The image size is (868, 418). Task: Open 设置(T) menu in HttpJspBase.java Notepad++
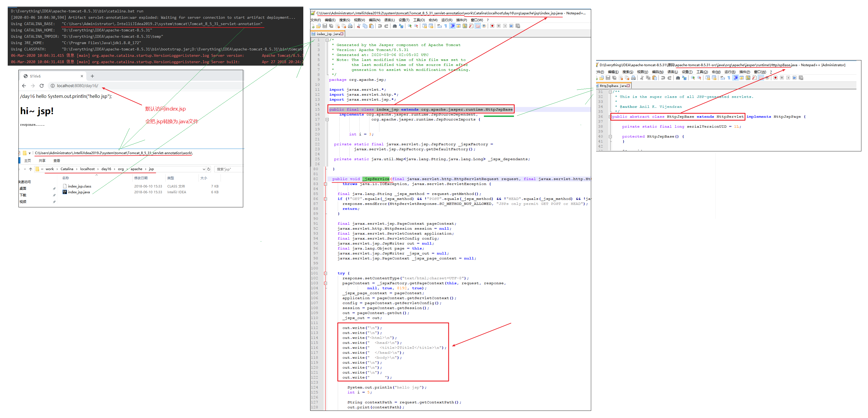[687, 72]
